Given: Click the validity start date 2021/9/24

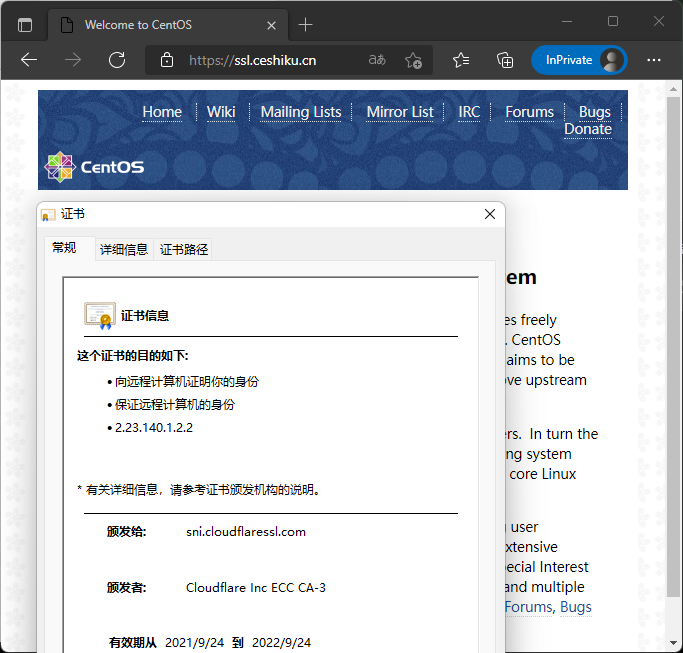Looking at the screenshot, I should tap(194, 643).
